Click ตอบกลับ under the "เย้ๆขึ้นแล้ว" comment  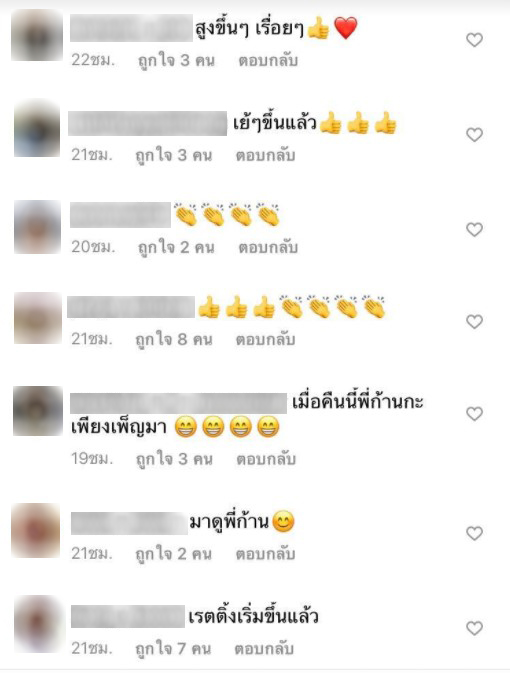pos(265,155)
